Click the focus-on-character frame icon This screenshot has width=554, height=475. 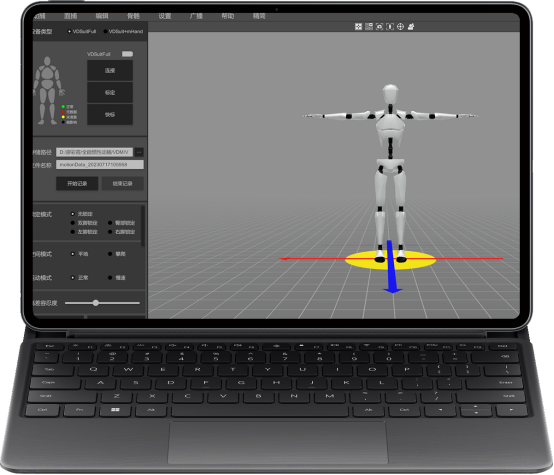pos(390,27)
